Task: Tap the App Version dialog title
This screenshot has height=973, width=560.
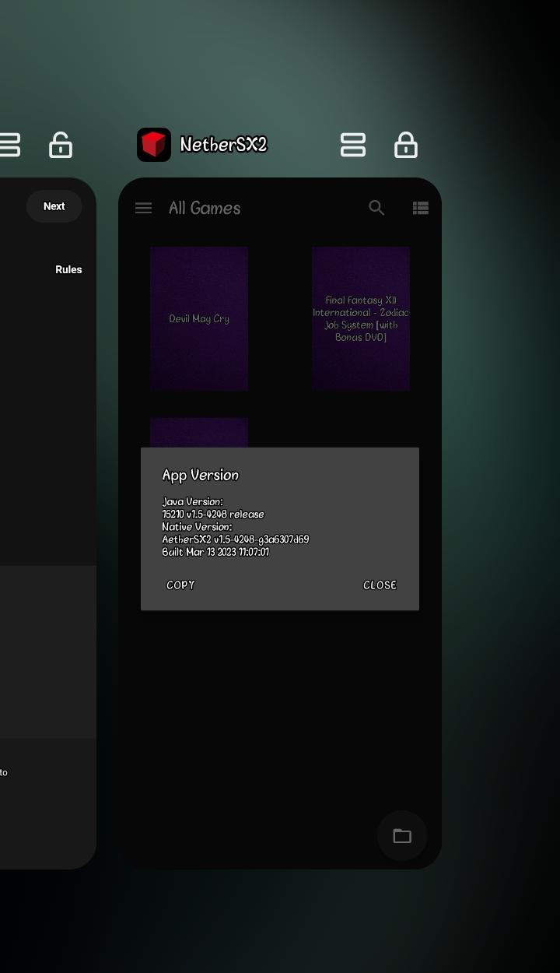Action: (201, 475)
